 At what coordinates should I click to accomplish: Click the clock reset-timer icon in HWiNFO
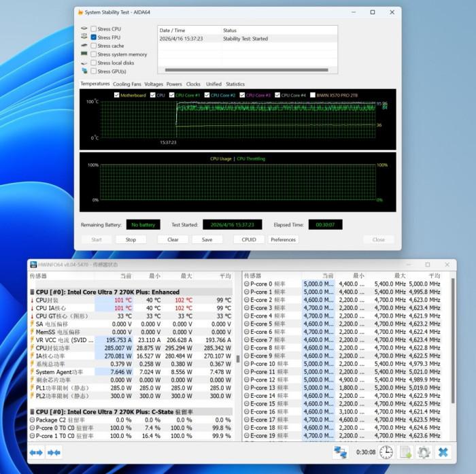[386, 452]
